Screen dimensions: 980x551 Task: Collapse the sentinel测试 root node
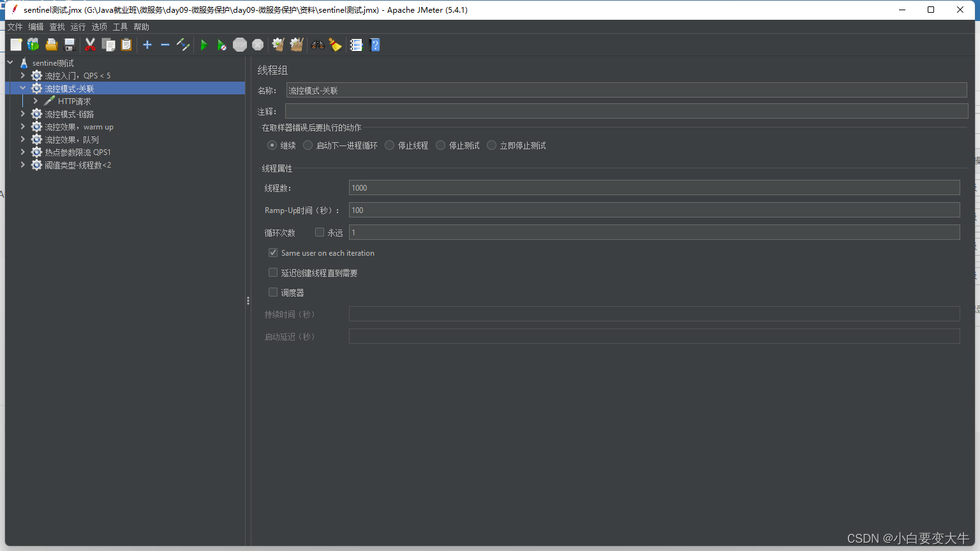(x=10, y=62)
